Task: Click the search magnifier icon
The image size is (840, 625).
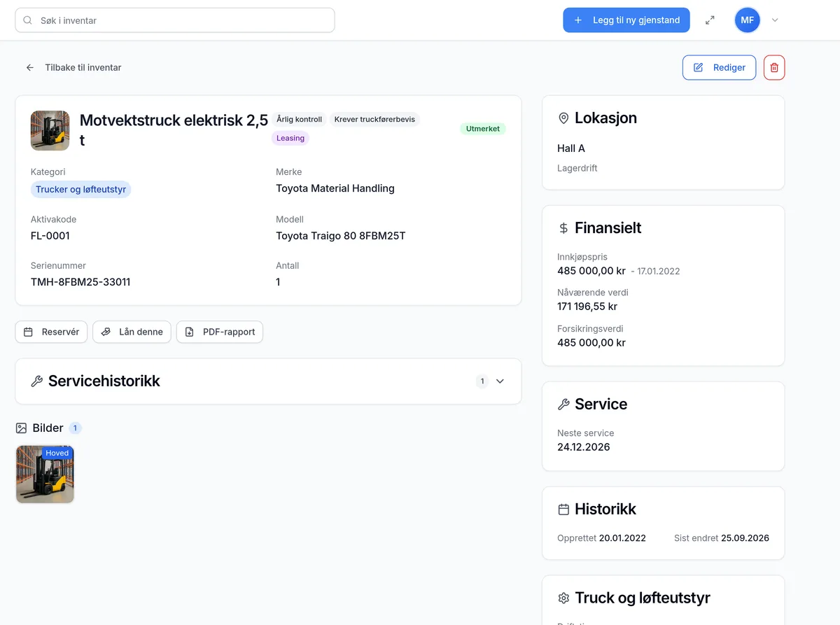Action: tap(28, 20)
